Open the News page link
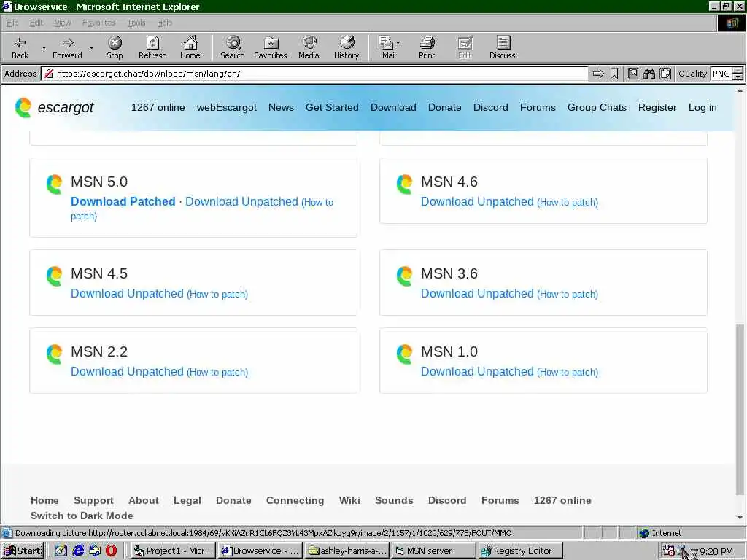747x560 pixels. pos(281,108)
